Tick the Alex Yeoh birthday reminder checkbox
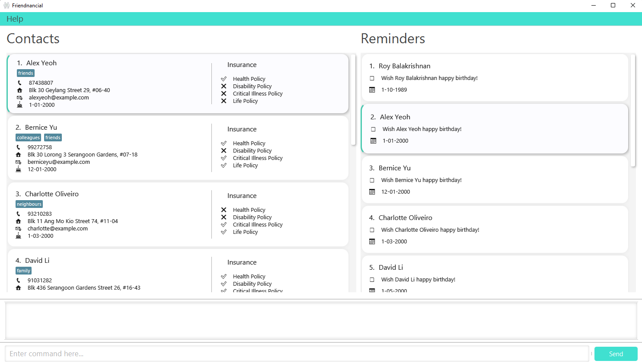 click(x=374, y=129)
